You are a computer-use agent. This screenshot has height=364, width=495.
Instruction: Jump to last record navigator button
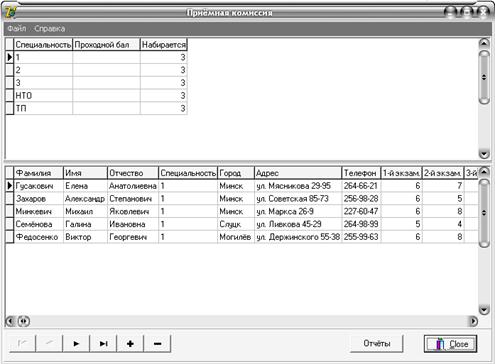pyautogui.click(x=103, y=343)
